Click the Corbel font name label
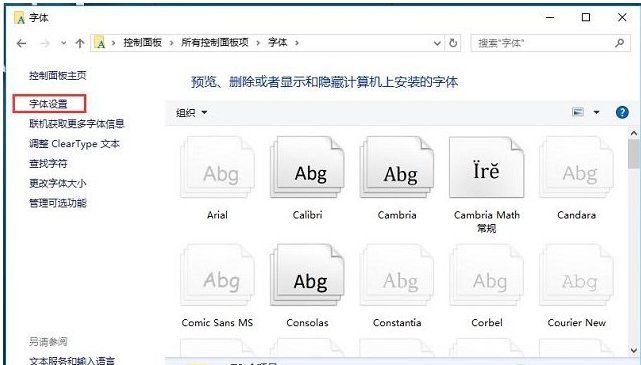Screen dimensions: 641x365 pyautogui.click(x=486, y=322)
